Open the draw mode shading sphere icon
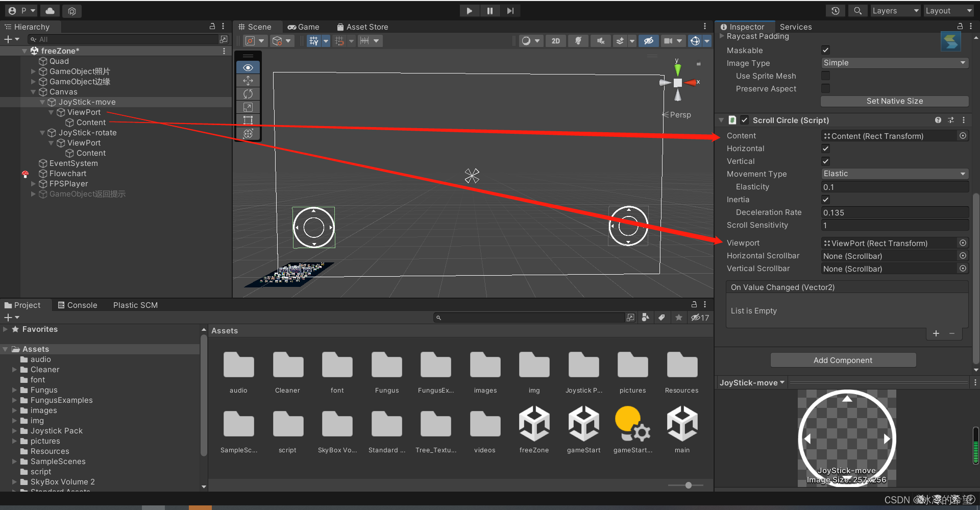The width and height of the screenshot is (980, 510). pos(526,41)
